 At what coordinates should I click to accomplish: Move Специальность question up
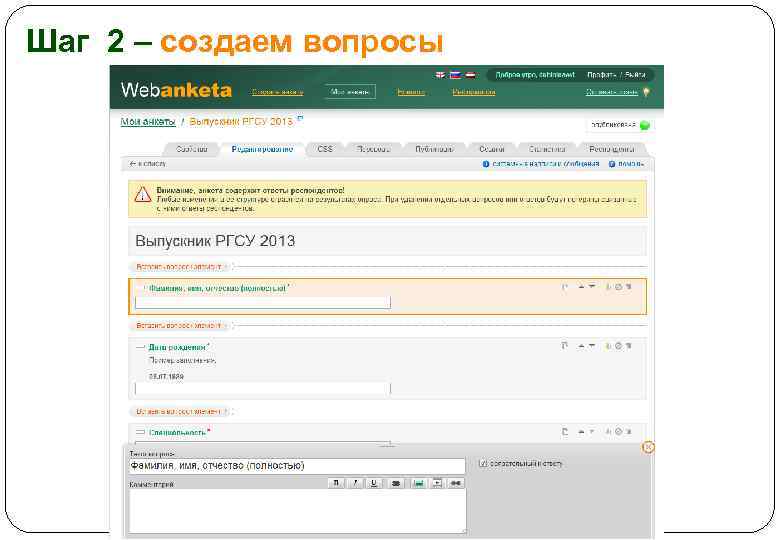pyautogui.click(x=581, y=432)
